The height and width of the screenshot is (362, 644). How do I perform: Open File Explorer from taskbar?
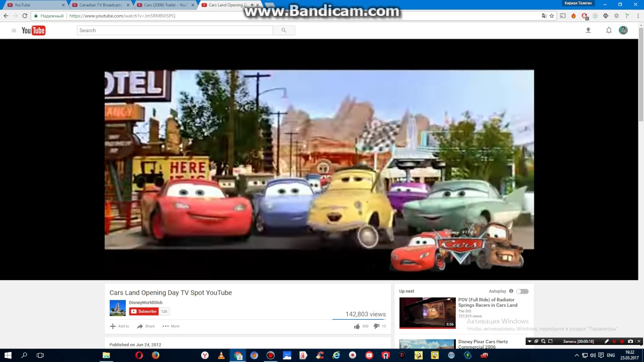pos(106,355)
